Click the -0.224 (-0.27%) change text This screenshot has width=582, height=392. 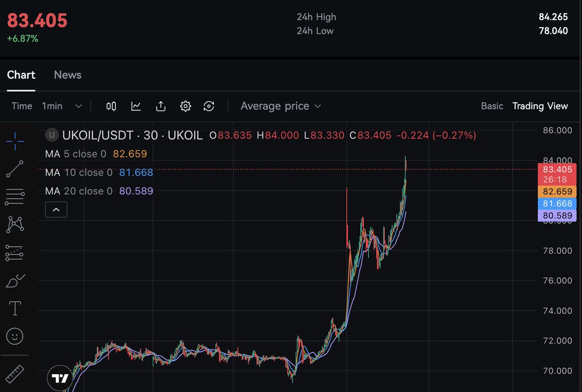click(436, 135)
